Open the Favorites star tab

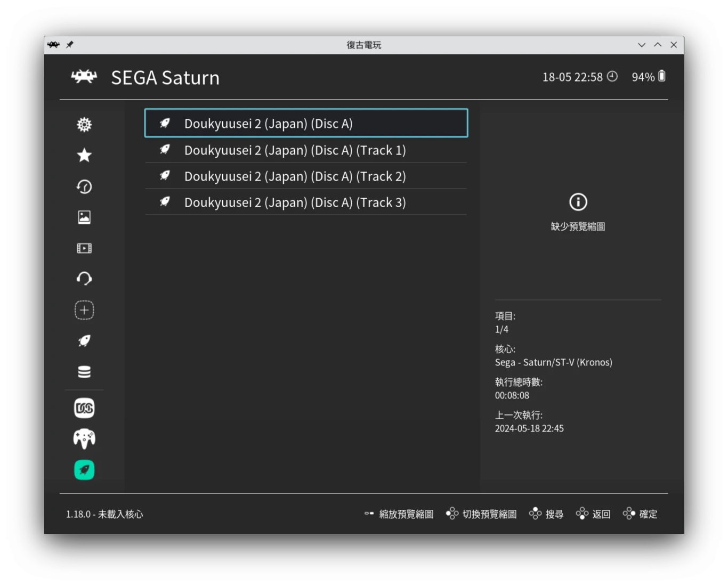point(84,156)
